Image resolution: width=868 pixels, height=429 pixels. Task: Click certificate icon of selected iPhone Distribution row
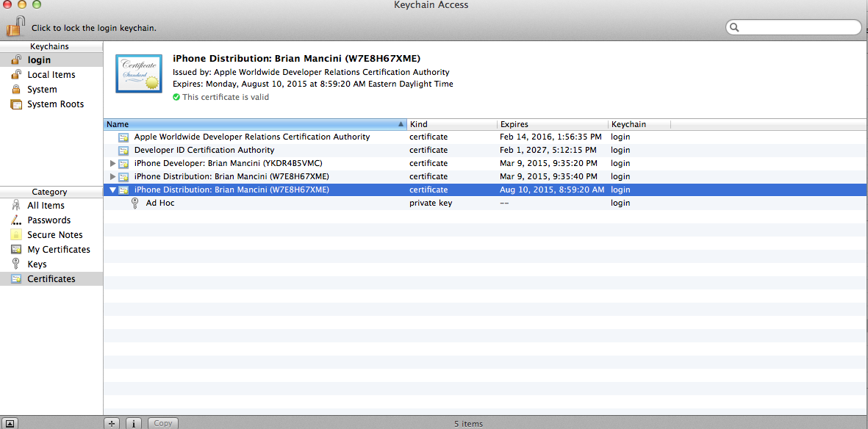click(124, 190)
